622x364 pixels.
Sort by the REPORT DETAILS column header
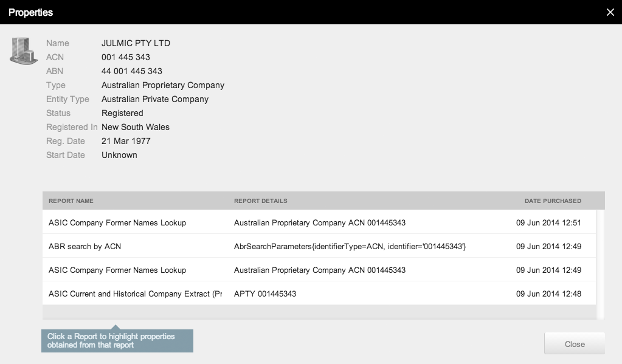[261, 201]
